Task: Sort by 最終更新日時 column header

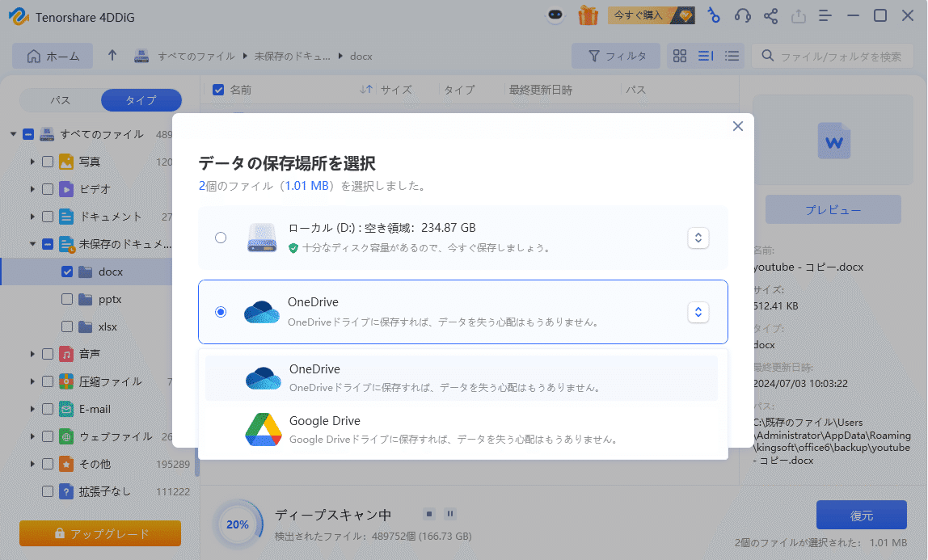Action: 540,90
